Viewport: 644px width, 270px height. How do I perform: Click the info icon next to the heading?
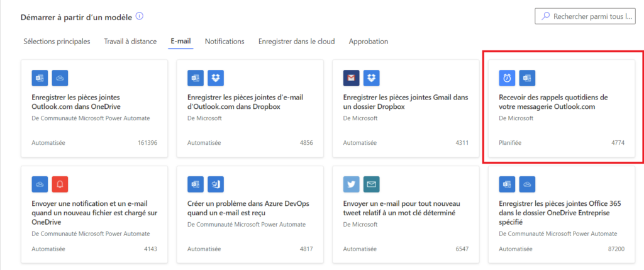[139, 16]
